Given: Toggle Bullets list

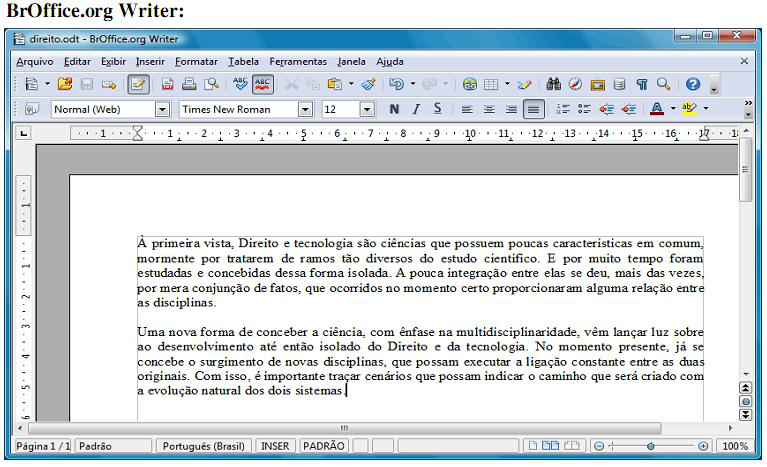Looking at the screenshot, I should pyautogui.click(x=584, y=109).
